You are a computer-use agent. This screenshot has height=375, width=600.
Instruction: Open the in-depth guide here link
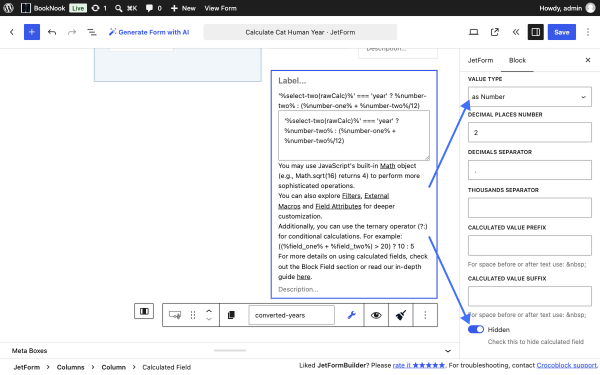click(x=303, y=277)
